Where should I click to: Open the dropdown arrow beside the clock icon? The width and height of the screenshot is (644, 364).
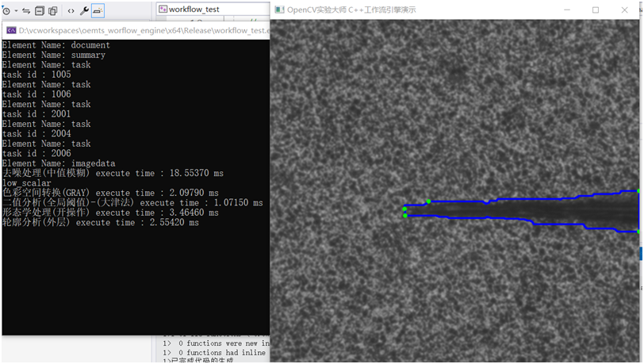click(x=17, y=11)
